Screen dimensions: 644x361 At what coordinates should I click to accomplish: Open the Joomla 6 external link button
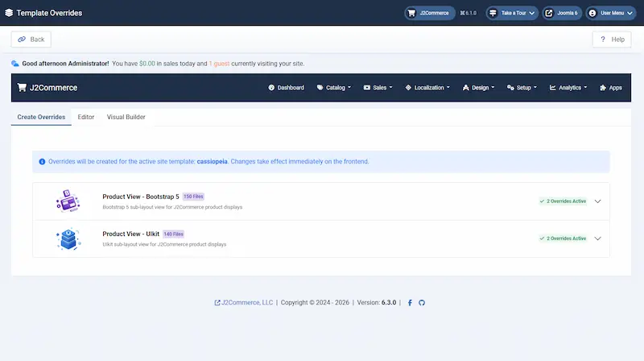pos(561,13)
